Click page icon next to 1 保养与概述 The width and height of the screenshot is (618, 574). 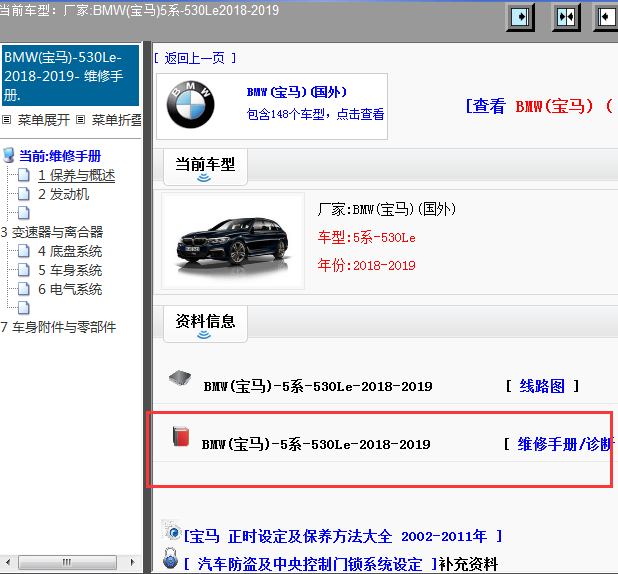(23, 175)
